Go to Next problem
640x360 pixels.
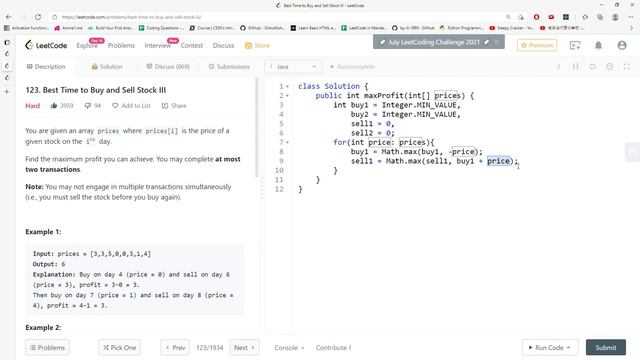point(244,347)
